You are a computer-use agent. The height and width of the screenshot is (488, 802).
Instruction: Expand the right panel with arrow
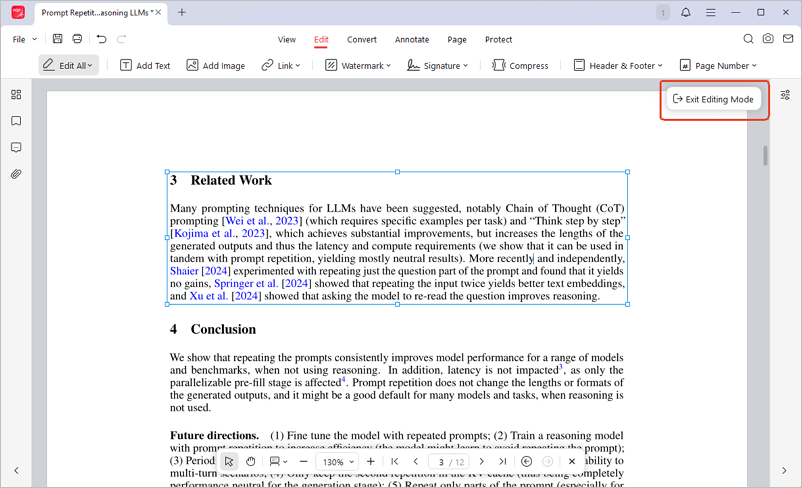tap(784, 470)
